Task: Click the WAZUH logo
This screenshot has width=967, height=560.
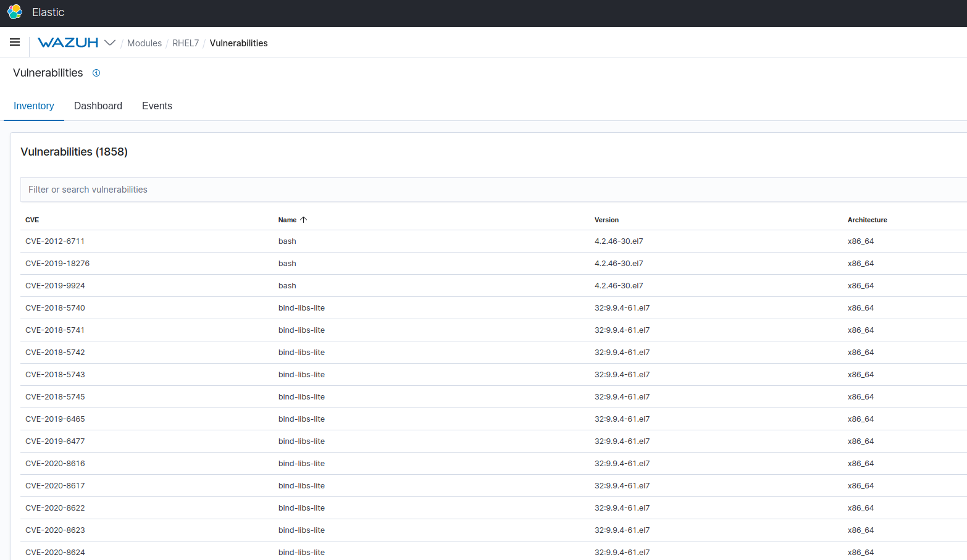Action: [68, 43]
